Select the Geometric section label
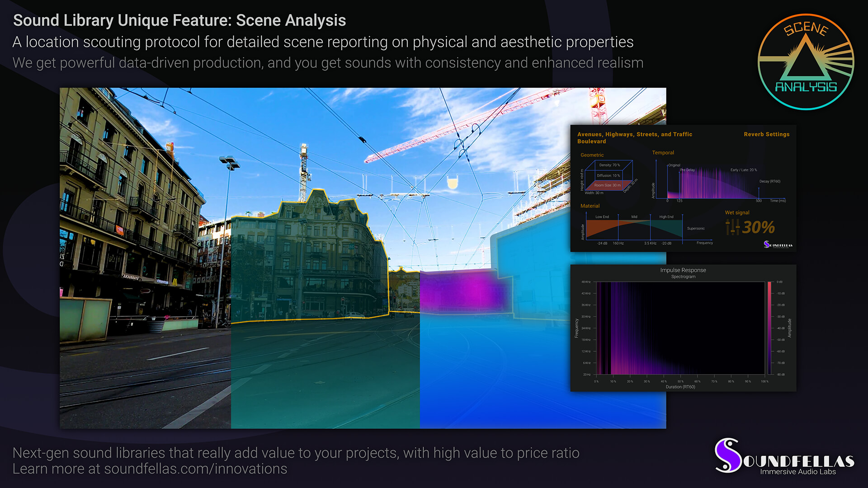Image resolution: width=868 pixels, height=488 pixels. [592, 155]
